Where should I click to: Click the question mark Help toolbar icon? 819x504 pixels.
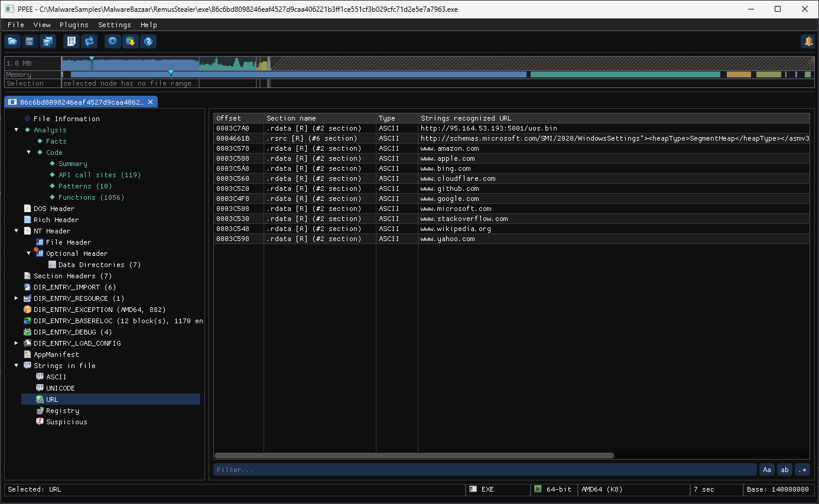148,41
